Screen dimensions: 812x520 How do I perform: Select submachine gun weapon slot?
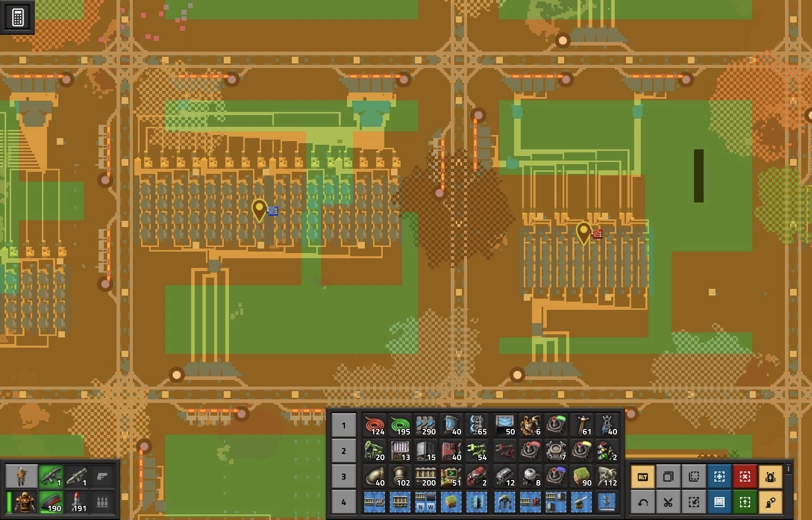click(51, 477)
